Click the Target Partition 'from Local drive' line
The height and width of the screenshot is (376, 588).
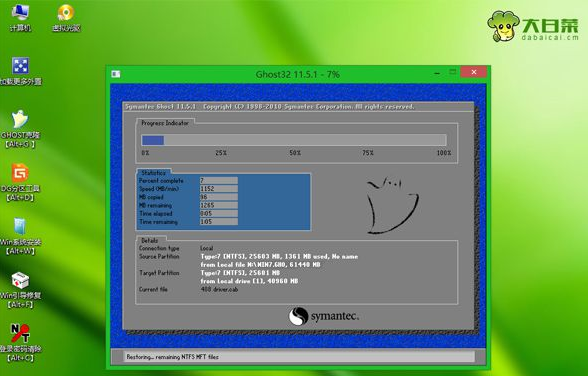pyautogui.click(x=249, y=281)
